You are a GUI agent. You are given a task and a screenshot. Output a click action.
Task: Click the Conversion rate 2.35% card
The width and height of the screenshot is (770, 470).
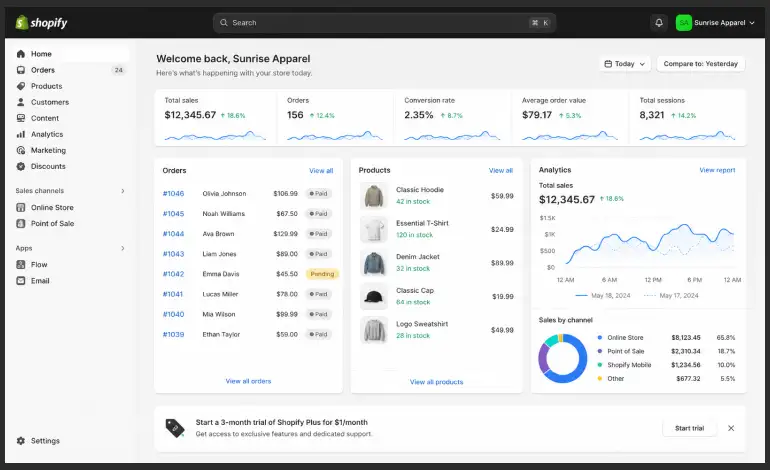click(452, 118)
